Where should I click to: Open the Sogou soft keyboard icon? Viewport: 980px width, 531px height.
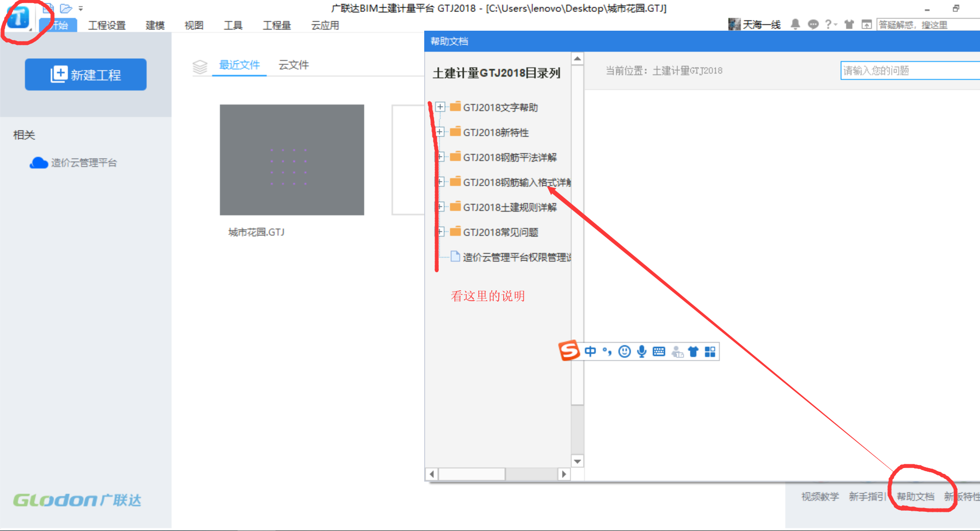click(x=659, y=352)
